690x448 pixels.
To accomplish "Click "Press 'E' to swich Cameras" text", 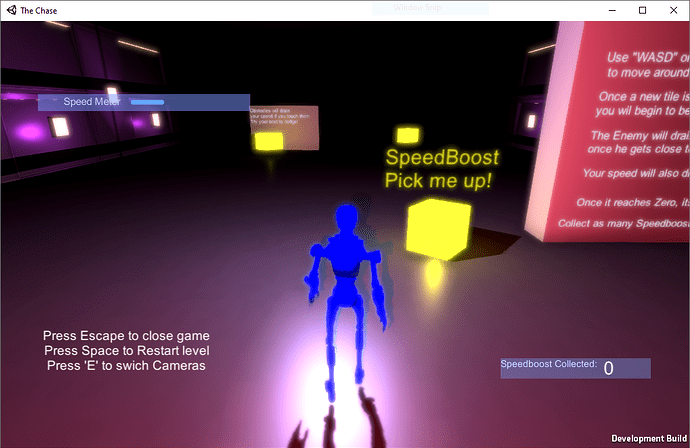I will tap(126, 366).
